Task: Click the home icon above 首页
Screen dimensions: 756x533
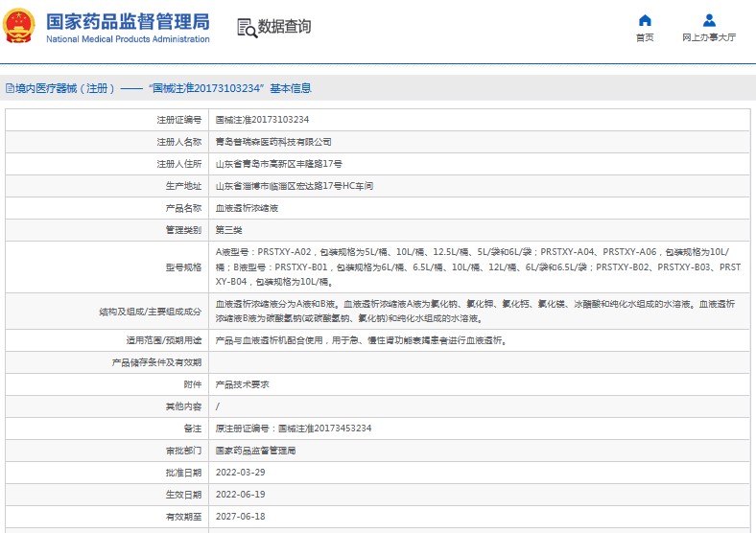Action: pyautogui.click(x=645, y=20)
